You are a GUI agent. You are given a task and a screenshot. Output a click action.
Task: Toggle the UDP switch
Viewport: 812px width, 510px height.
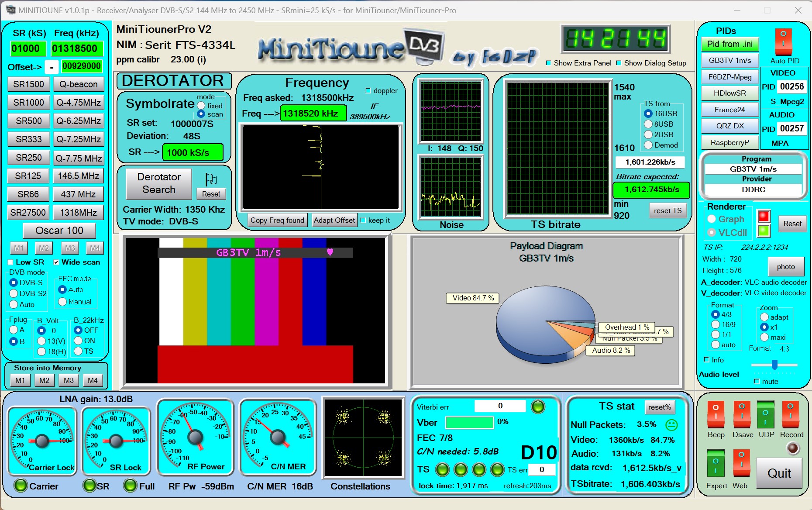[766, 415]
